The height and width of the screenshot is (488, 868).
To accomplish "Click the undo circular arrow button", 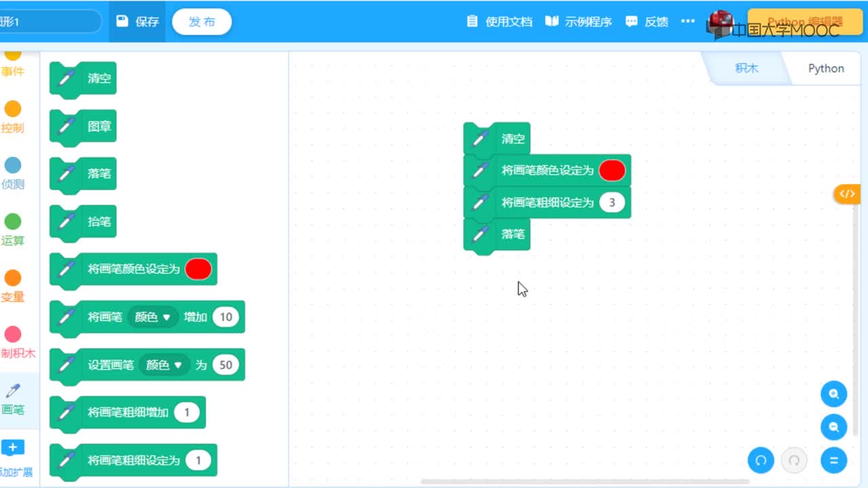I will [761, 461].
